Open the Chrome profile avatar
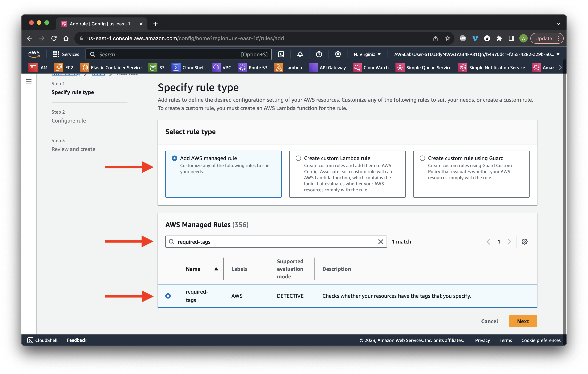This screenshot has height=374, width=588. pos(523,38)
